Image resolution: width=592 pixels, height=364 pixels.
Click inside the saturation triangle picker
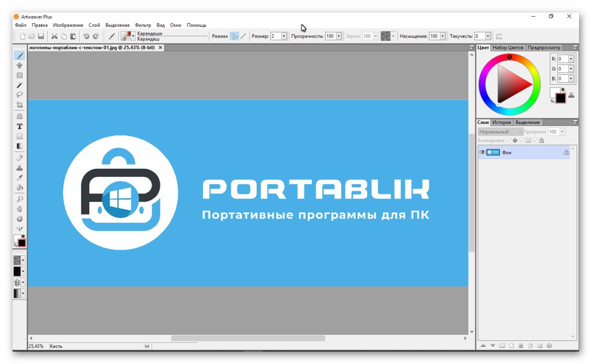pyautogui.click(x=510, y=84)
